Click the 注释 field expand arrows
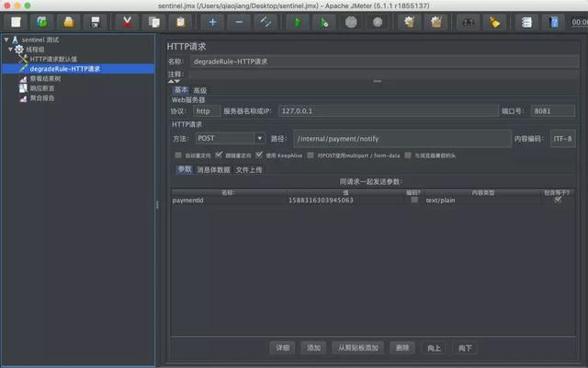Viewport: 588px width, 368px height. point(174,81)
